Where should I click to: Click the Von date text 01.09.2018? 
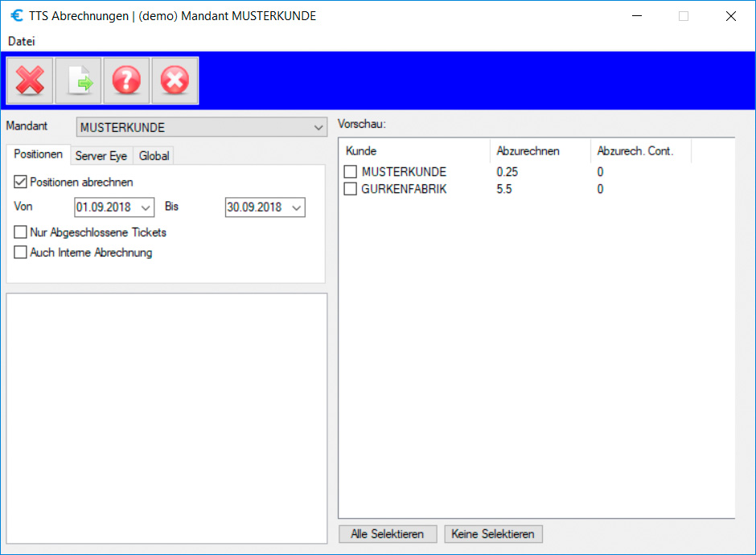[104, 208]
